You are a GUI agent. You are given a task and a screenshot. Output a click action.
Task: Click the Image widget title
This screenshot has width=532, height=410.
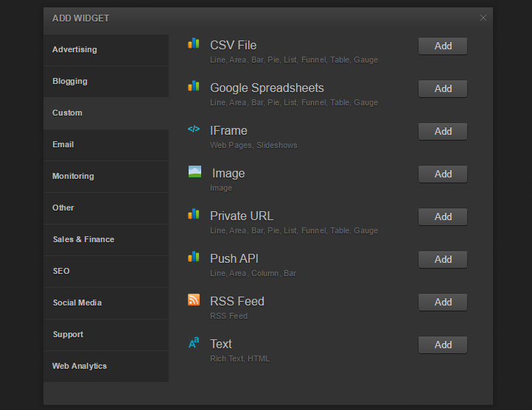tap(228, 174)
